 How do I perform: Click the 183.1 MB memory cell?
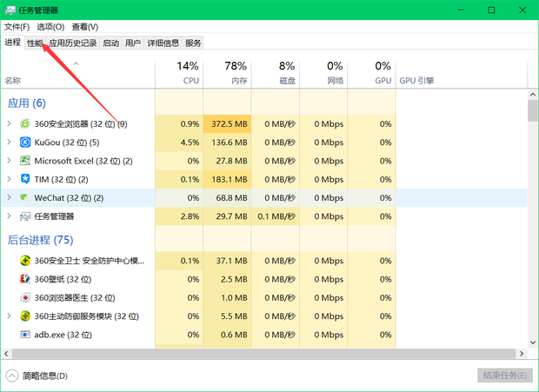pyautogui.click(x=227, y=179)
